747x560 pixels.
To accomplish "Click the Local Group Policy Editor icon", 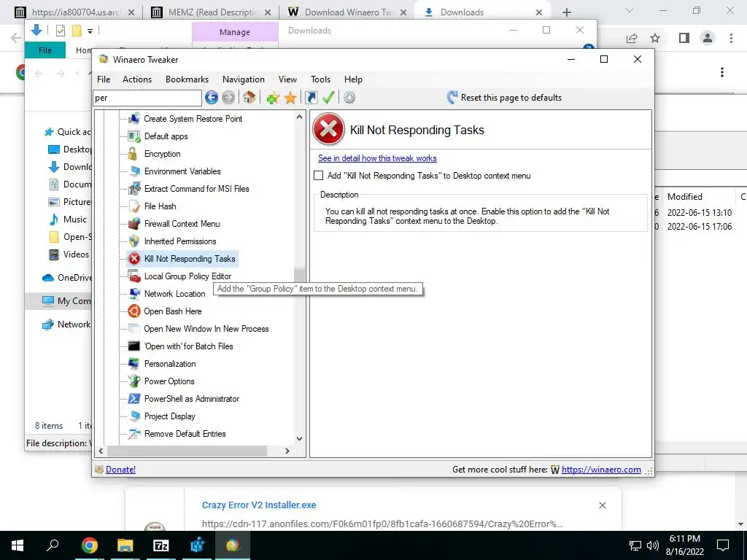I will pyautogui.click(x=134, y=276).
